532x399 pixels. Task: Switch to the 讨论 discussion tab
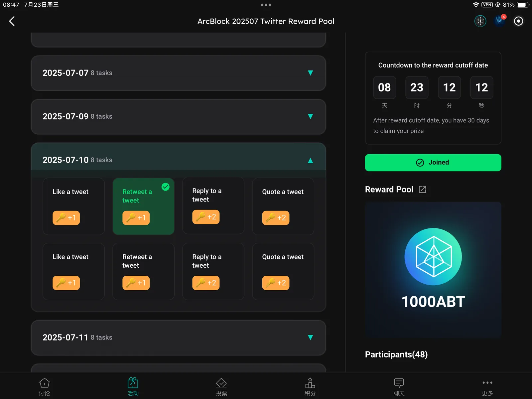coord(44,387)
